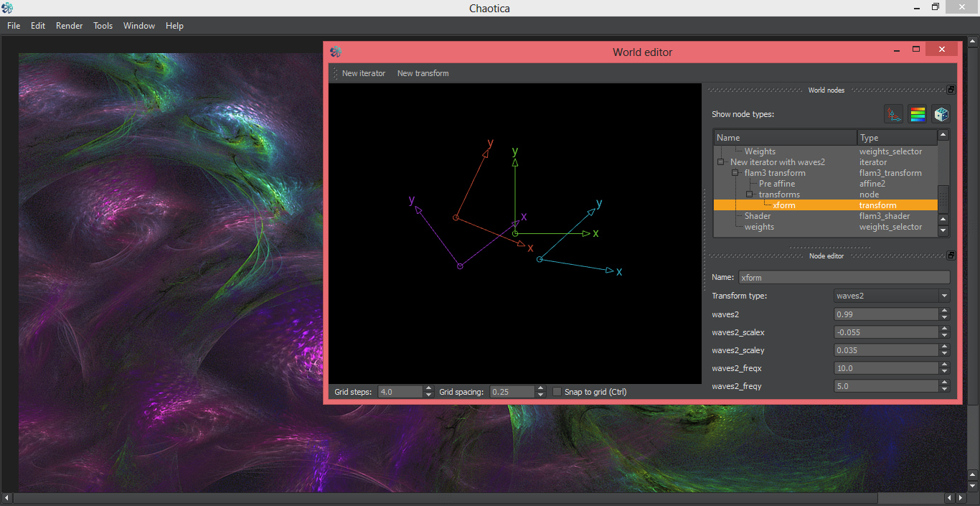Click New iterator button
This screenshot has height=506, width=980.
363,73
